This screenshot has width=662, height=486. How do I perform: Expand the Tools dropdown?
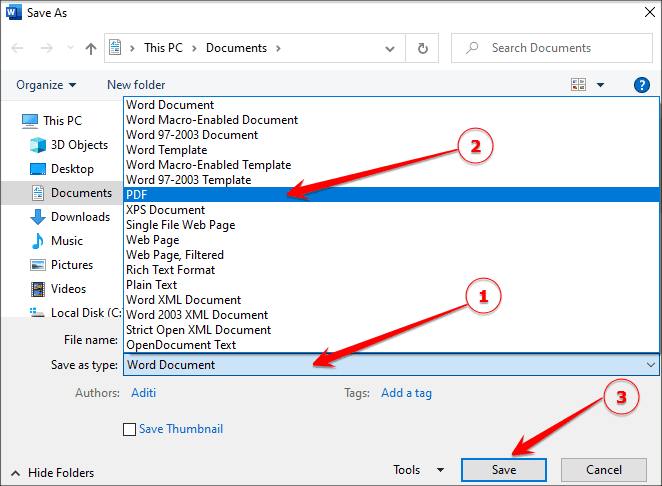(418, 470)
